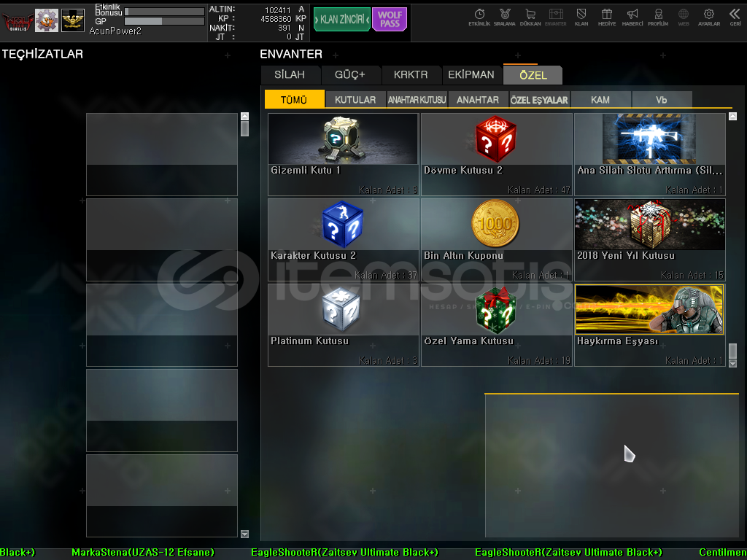This screenshot has height=560, width=747.
Task: Switch to the EKİPMAN inventory tab
Action: (471, 75)
